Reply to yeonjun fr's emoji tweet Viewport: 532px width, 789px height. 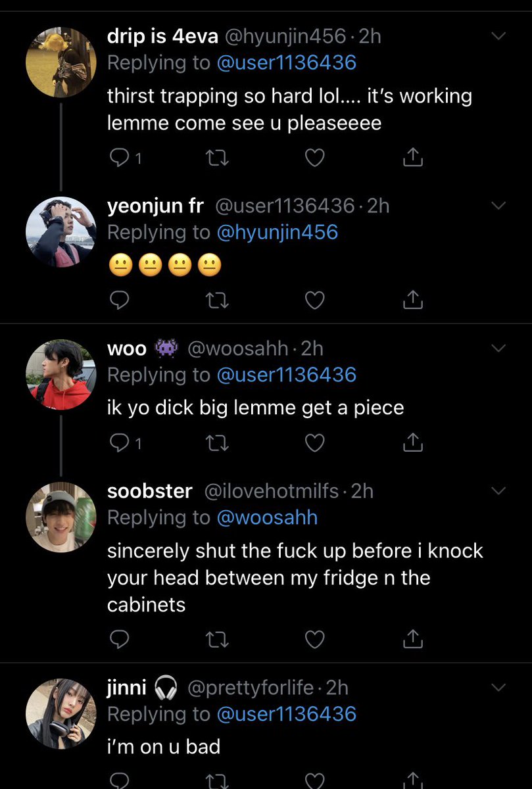coord(119,300)
